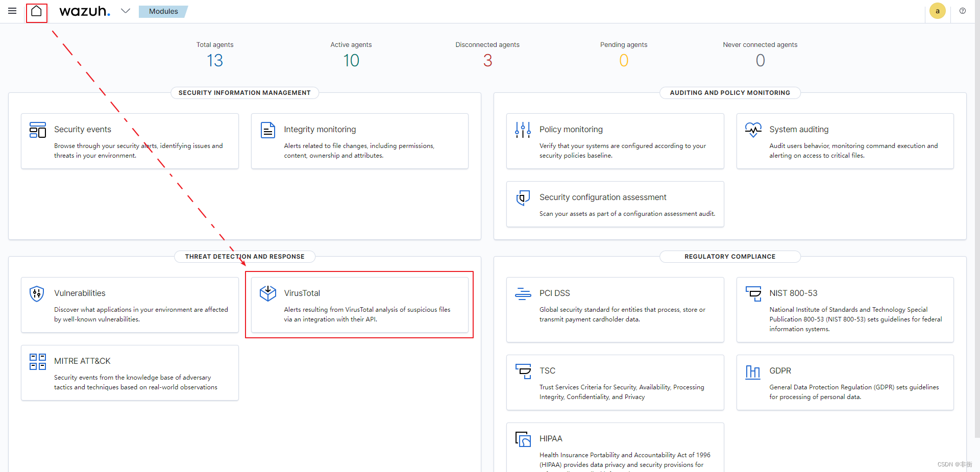Image resolution: width=980 pixels, height=472 pixels.
Task: Open the HIPAA module title
Action: pyautogui.click(x=551, y=439)
